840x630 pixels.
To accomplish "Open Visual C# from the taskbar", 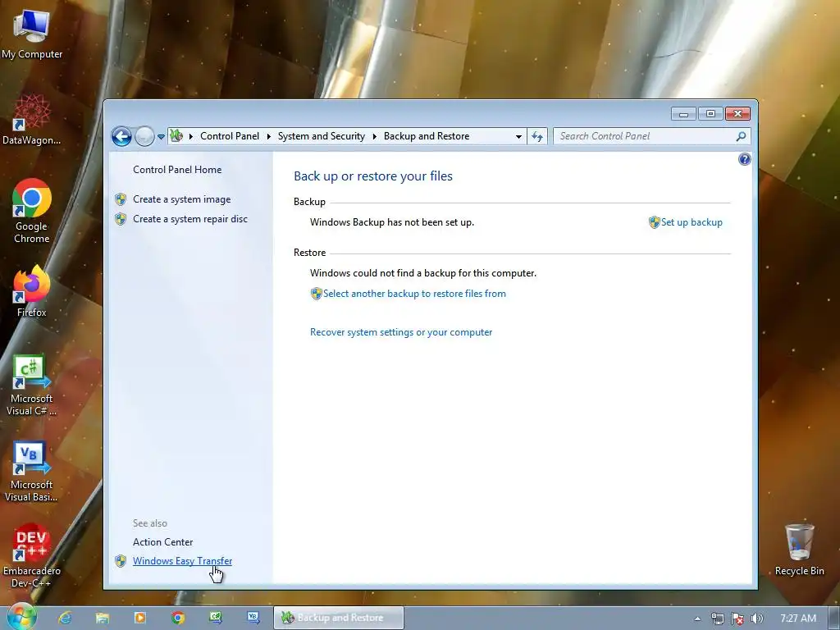I will [x=216, y=618].
